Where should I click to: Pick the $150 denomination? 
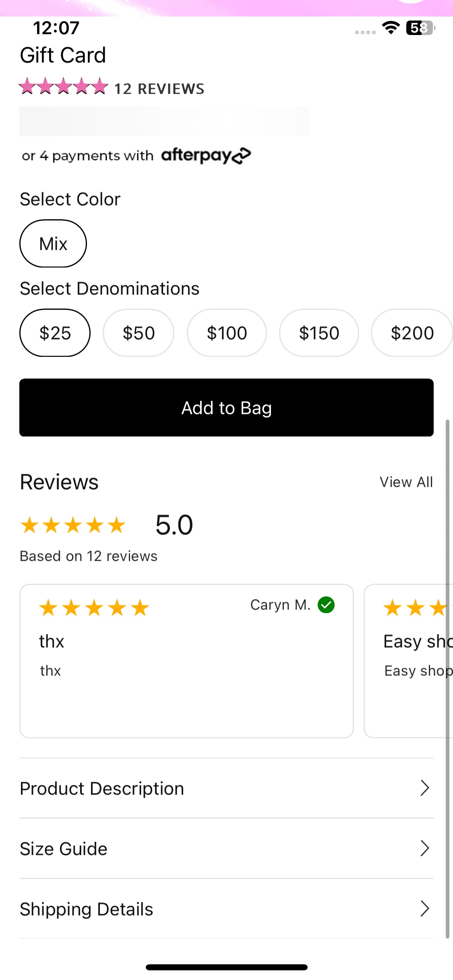[319, 333]
